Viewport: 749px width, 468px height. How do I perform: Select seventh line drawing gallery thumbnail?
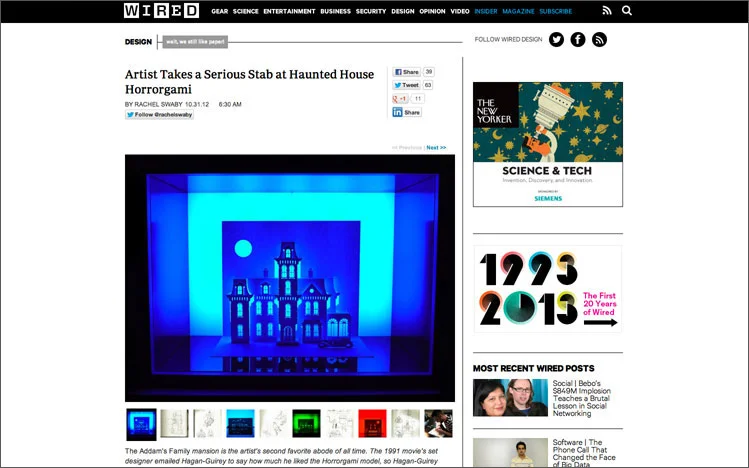pyautogui.click(x=339, y=424)
